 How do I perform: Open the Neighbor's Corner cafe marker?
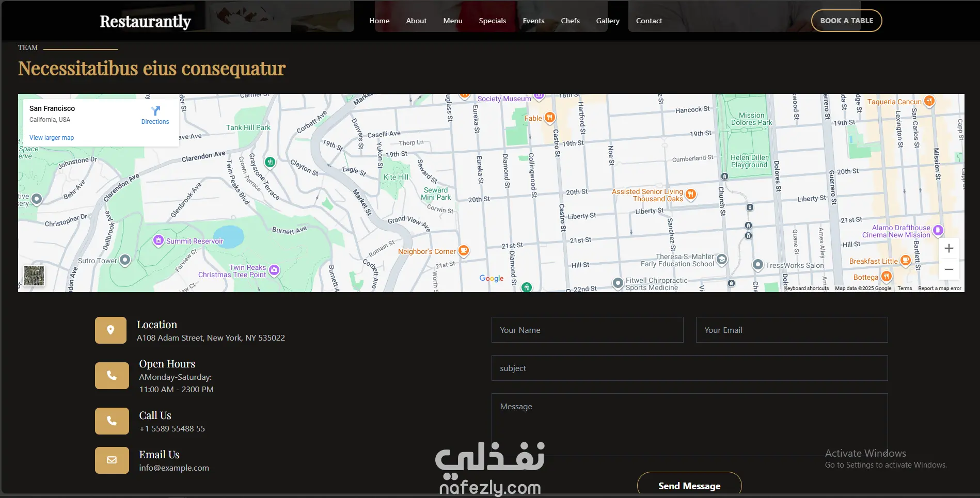(x=464, y=251)
